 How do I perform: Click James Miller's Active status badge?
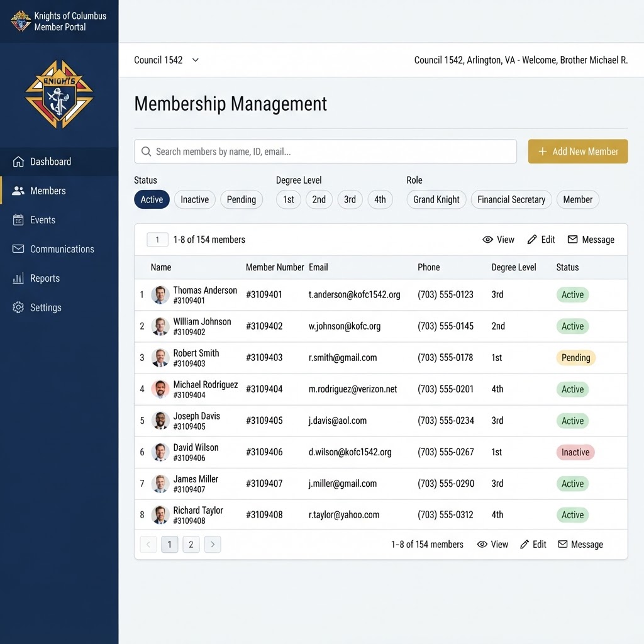(x=572, y=484)
